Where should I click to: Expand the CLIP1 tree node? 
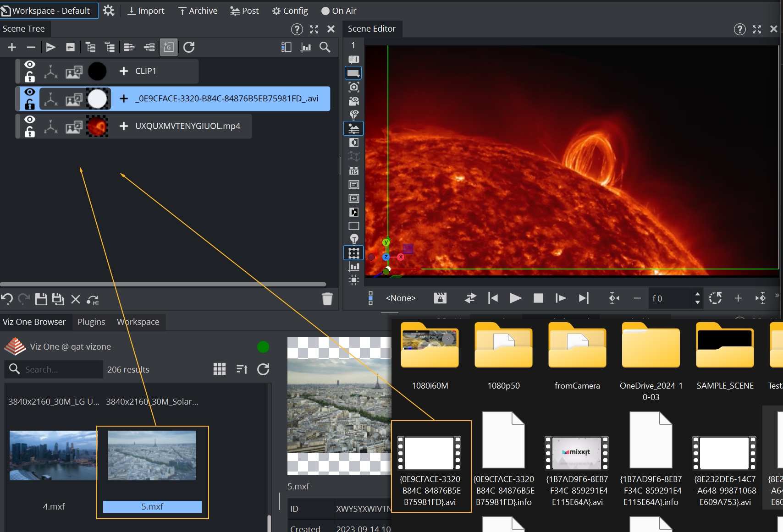click(123, 71)
